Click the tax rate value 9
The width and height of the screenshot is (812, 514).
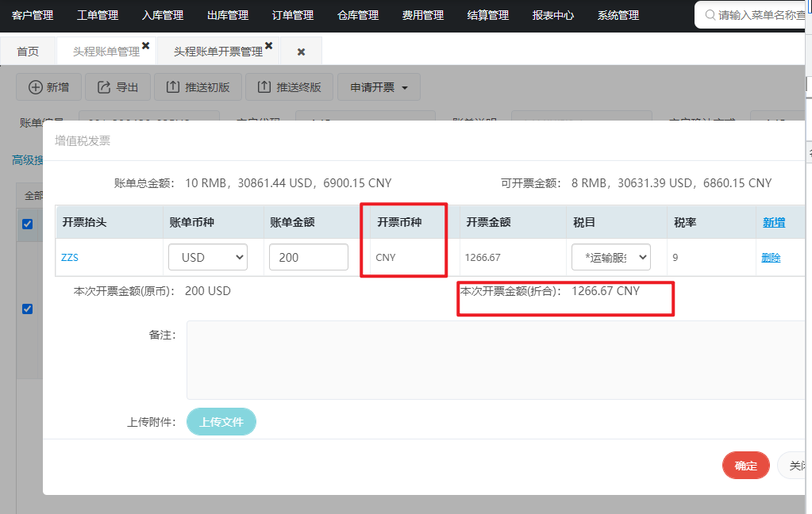675,258
